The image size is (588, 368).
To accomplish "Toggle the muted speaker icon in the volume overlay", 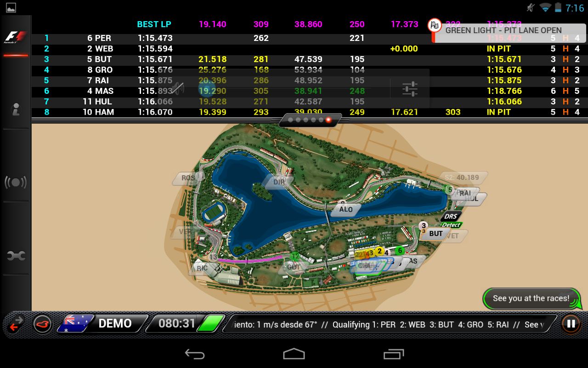I will point(178,88).
